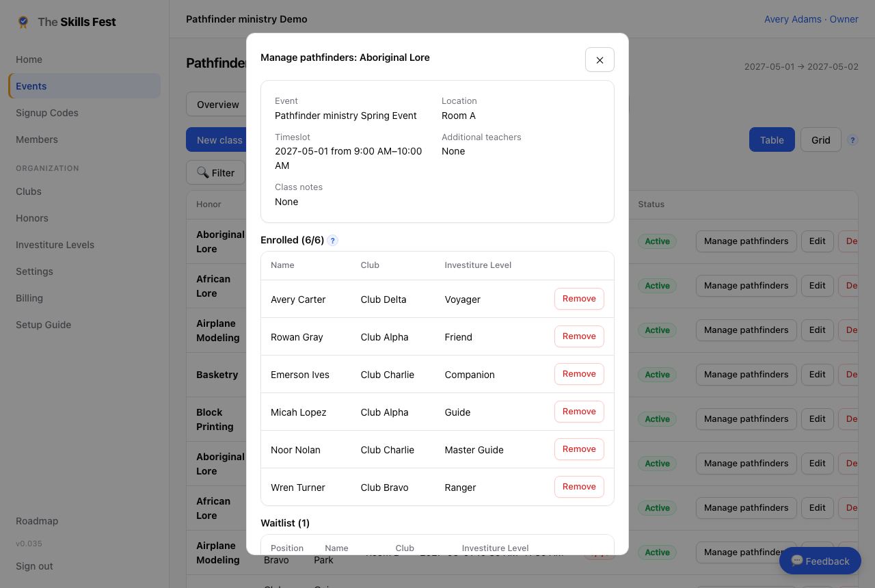This screenshot has height=588, width=875.
Task: Close the Manage pathfinders dialog
Action: point(600,59)
